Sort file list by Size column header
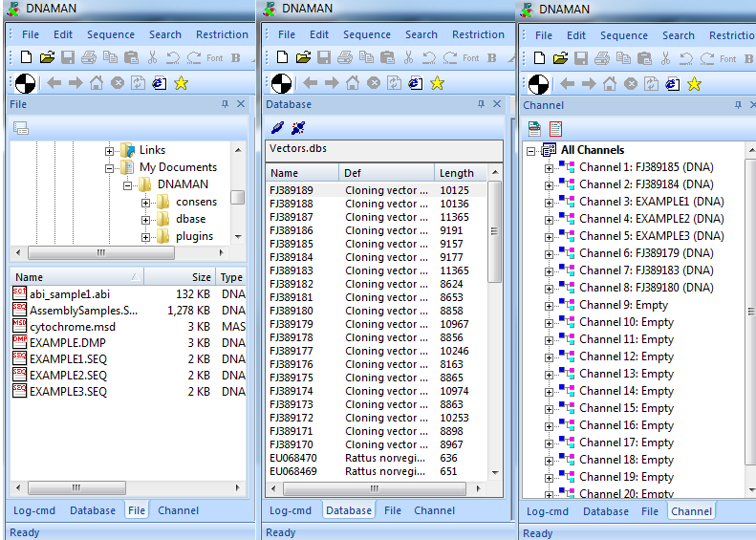 (x=180, y=277)
